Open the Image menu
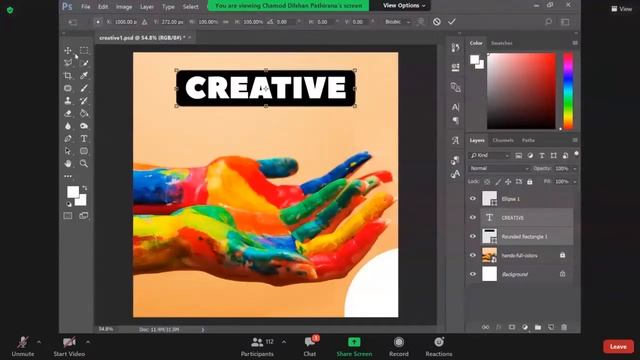This screenshot has width=640, height=360. tap(124, 7)
